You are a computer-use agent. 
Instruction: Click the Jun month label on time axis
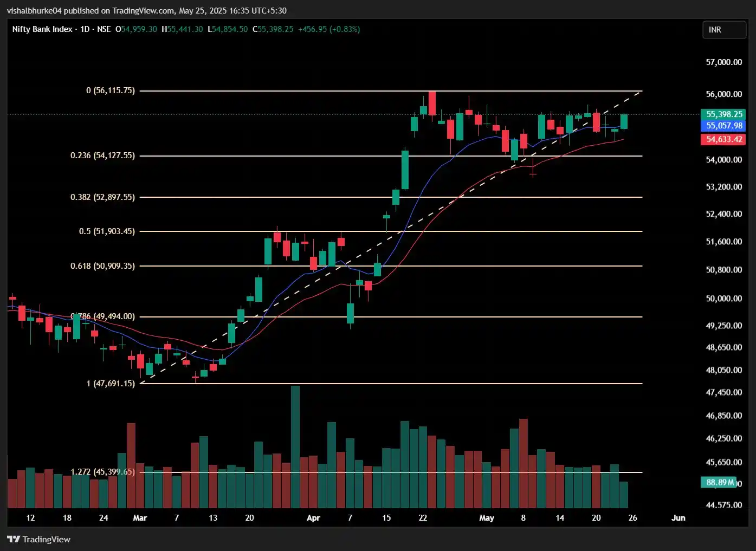678,518
